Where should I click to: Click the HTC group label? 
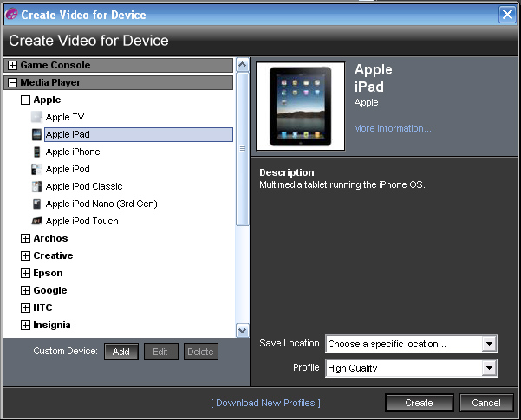point(42,307)
